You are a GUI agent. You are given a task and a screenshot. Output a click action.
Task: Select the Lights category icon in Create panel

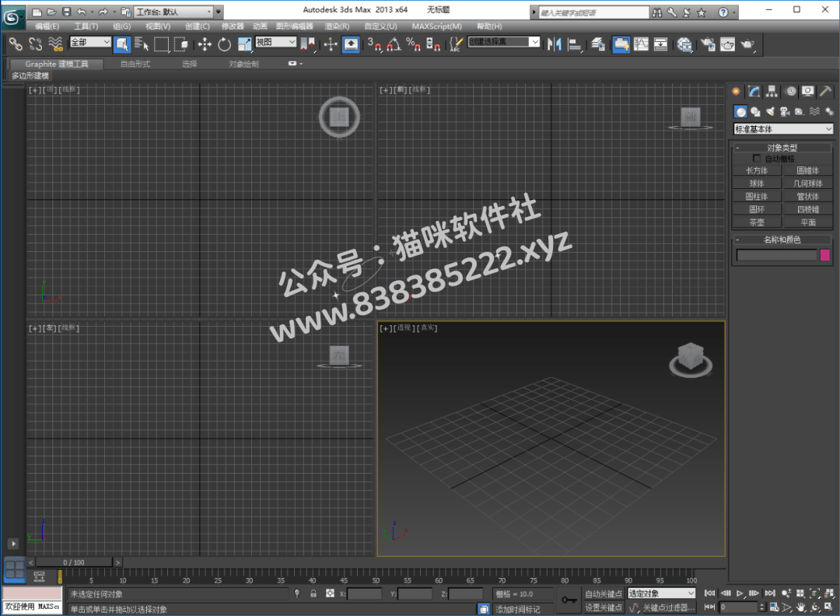[770, 111]
